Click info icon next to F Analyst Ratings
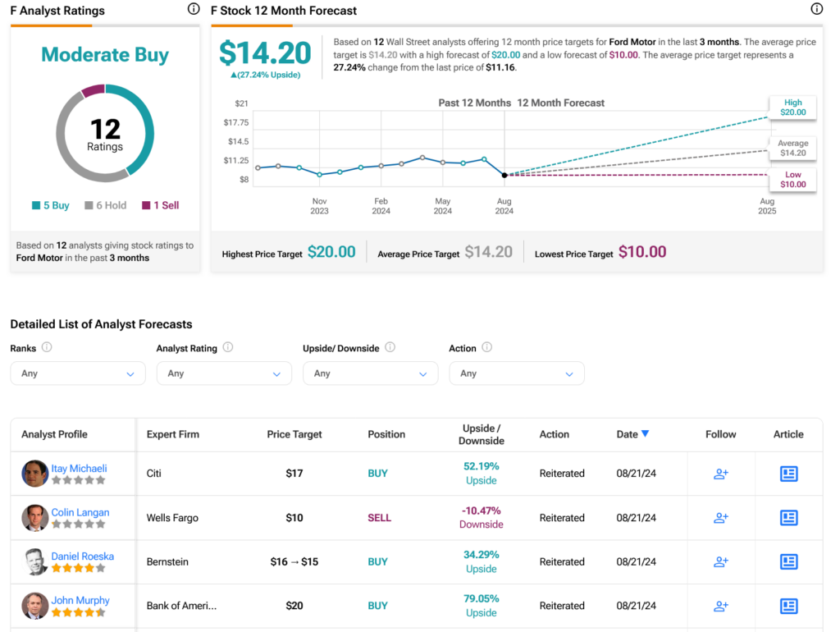The height and width of the screenshot is (632, 840). (x=194, y=9)
